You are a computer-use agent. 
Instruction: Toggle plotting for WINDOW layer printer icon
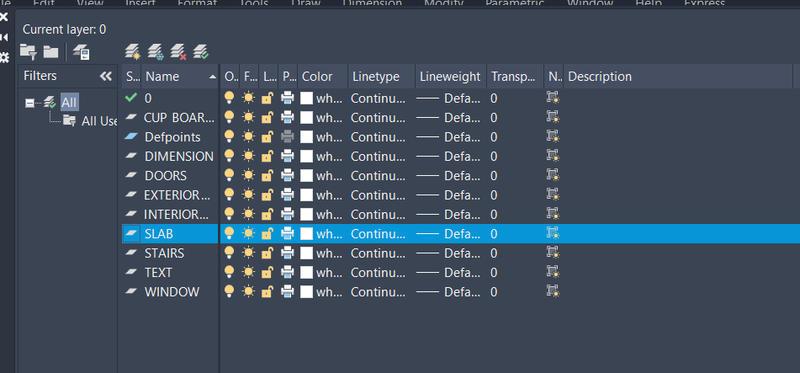coord(288,292)
